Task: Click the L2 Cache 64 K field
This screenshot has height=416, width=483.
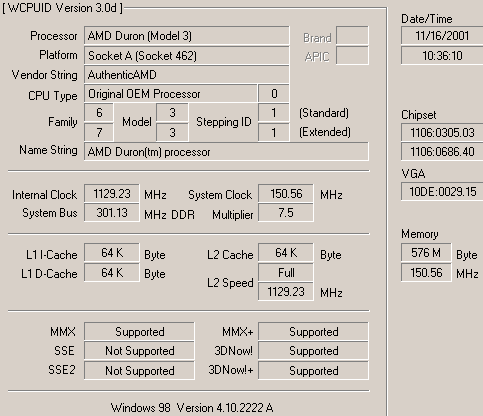Action: [286, 253]
